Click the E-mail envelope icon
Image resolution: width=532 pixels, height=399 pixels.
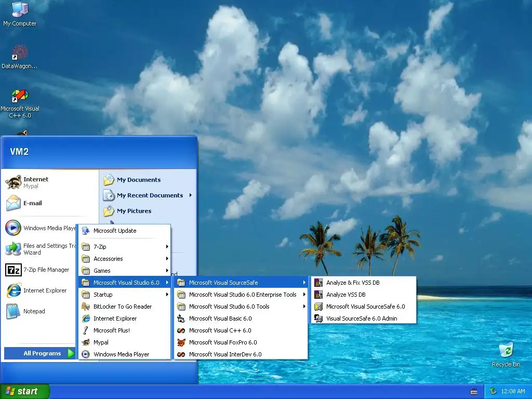[13, 203]
